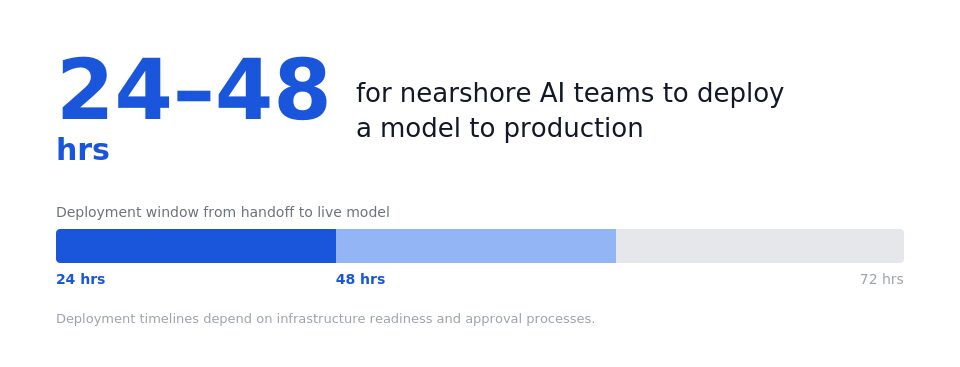Click the bold "hrs" unit under the headline
The width and height of the screenshot is (960, 367).
coord(83,150)
